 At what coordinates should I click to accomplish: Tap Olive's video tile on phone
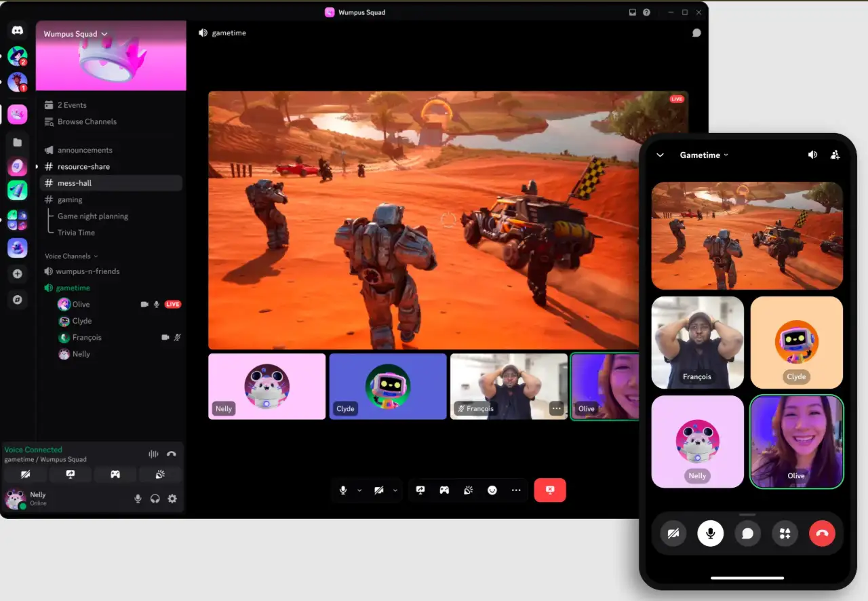797,442
